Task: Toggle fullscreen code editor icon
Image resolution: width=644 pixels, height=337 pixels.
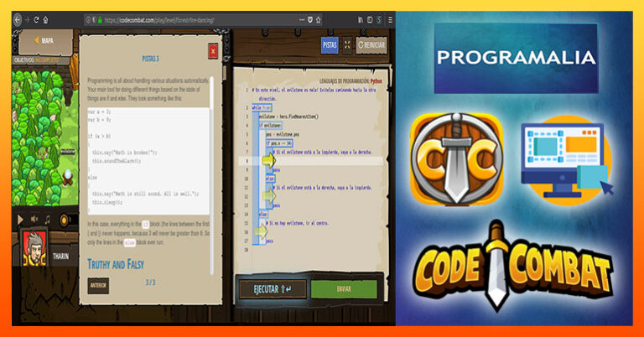Action: pos(347,45)
